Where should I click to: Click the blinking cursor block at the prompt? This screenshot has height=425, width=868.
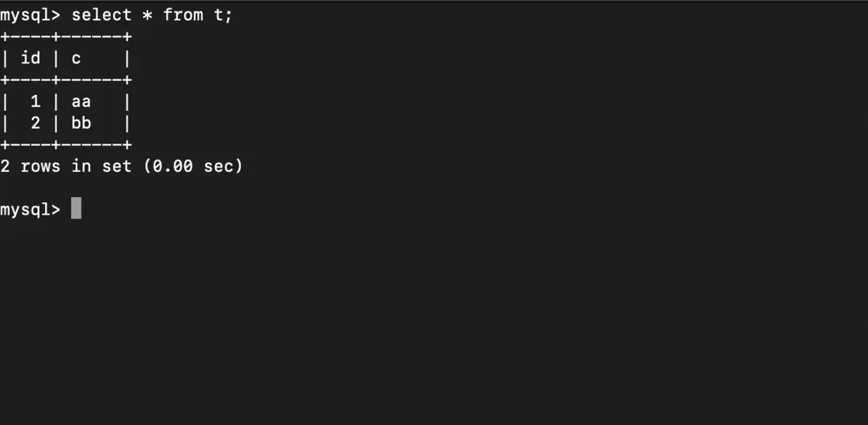(76, 209)
